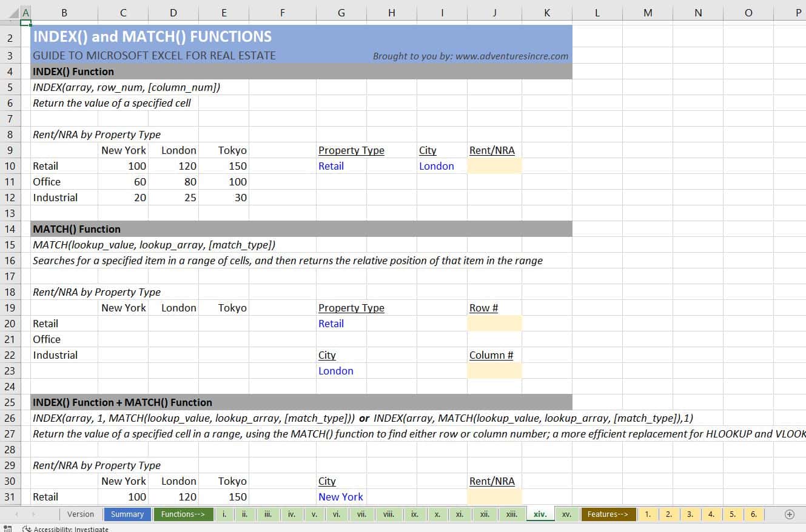
Task: Click the previous sheet scroll arrow
Action: click(x=17, y=514)
